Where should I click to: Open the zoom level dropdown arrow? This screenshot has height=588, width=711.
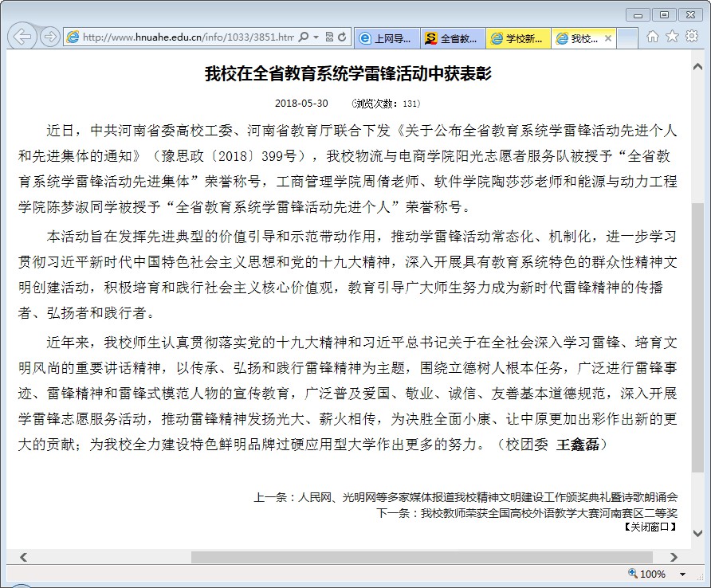[682, 574]
